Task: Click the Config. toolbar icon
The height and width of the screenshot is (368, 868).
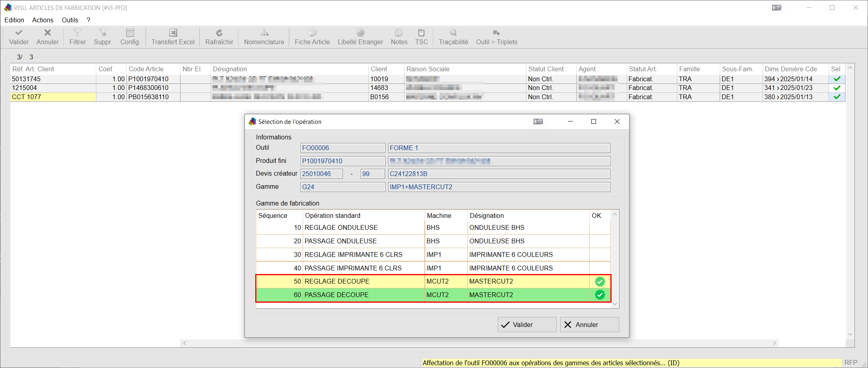Action: click(130, 37)
